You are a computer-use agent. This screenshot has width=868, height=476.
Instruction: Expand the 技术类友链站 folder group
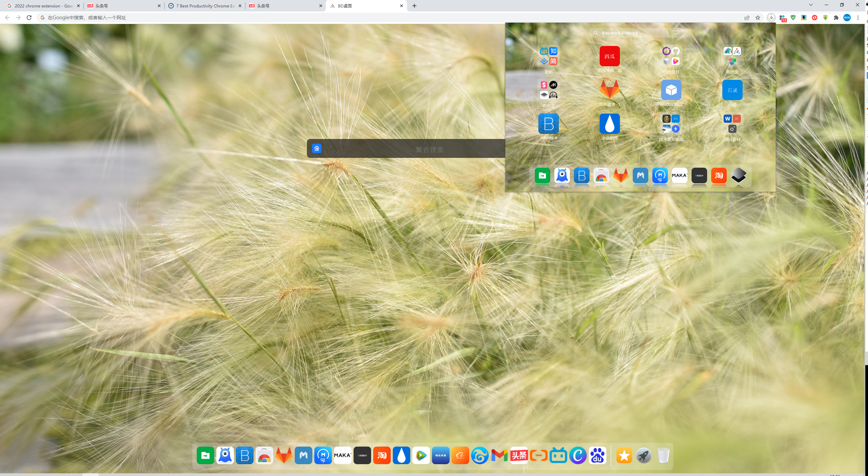click(x=671, y=124)
